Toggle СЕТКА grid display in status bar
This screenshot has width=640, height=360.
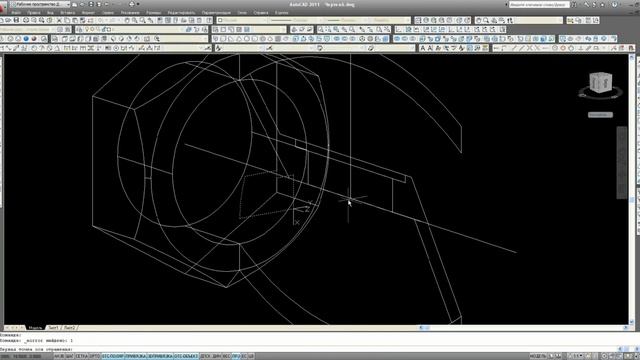click(81, 356)
